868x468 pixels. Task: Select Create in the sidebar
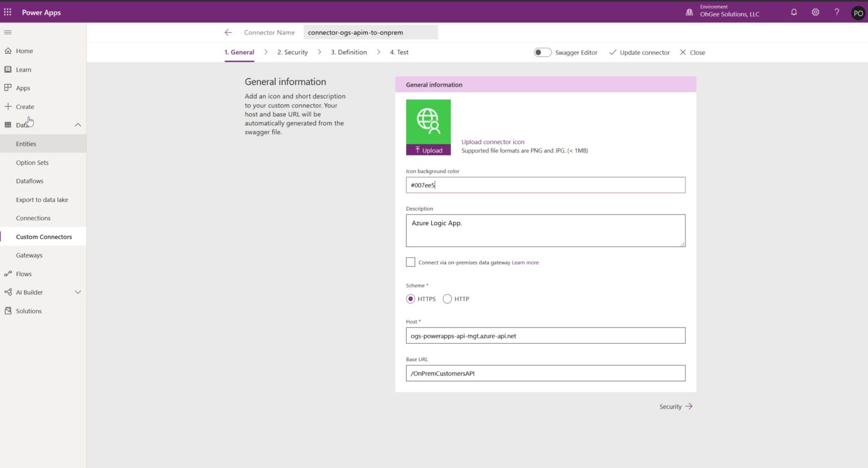click(x=25, y=106)
